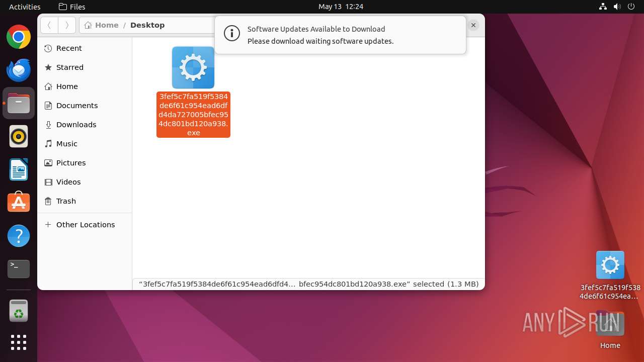
Task: Open Videos folder in sidebar
Action: (x=85, y=182)
